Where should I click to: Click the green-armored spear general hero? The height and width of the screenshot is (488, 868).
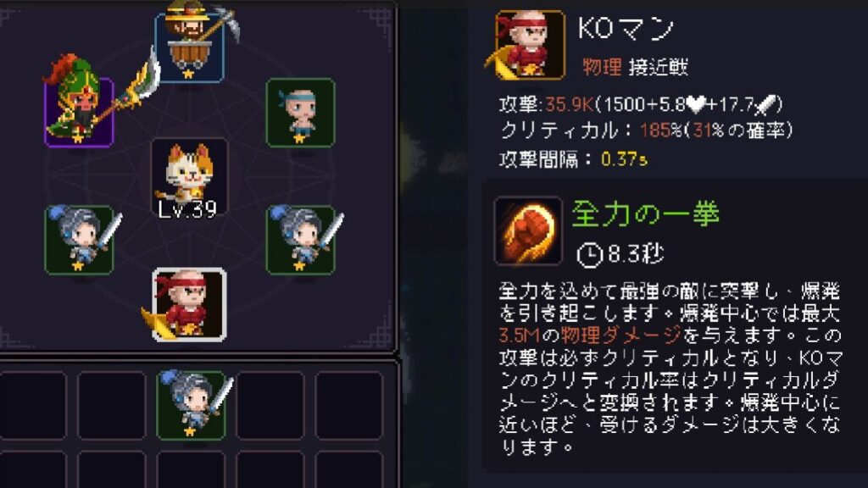pyautogui.click(x=79, y=113)
